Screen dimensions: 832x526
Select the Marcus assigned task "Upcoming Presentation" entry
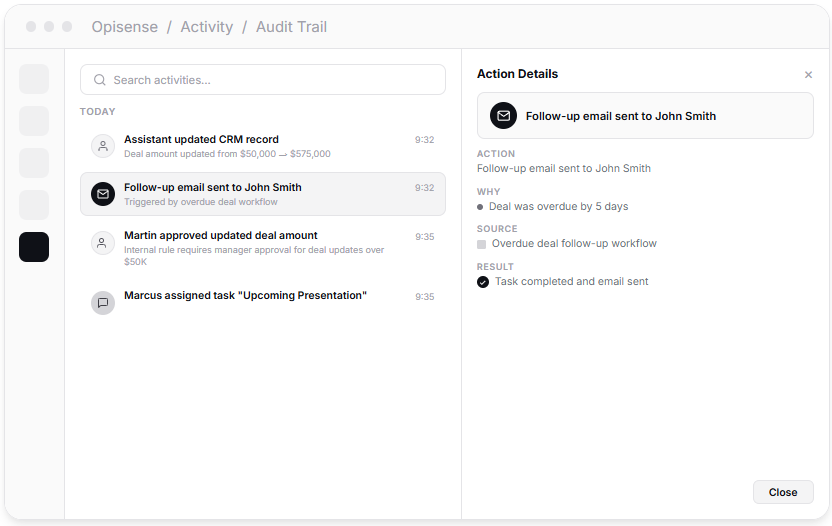click(262, 297)
